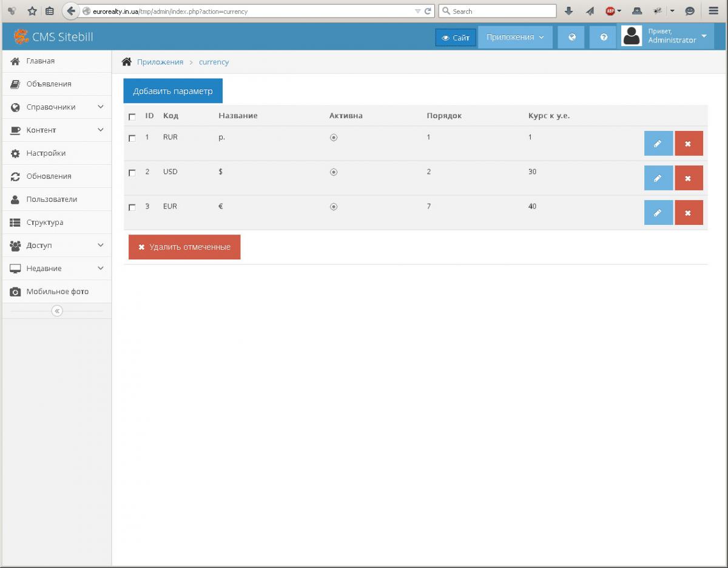
Task: Click the paper plane toolbar icon
Action: (590, 11)
